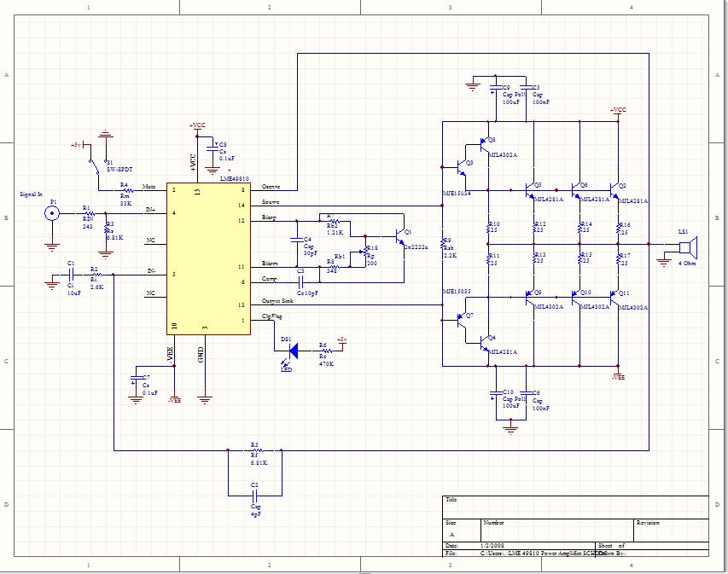Select +VCC power port above pin 15
Screen dimensions: 728x574
pyautogui.click(x=197, y=128)
